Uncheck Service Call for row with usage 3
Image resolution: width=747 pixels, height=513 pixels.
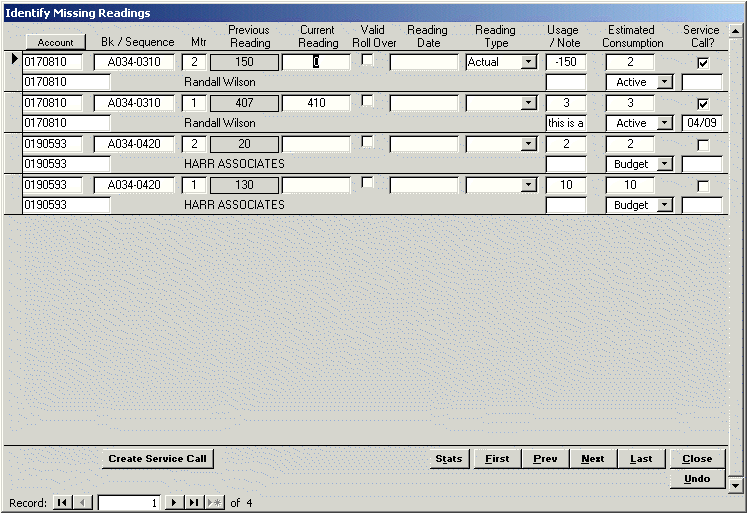point(703,104)
